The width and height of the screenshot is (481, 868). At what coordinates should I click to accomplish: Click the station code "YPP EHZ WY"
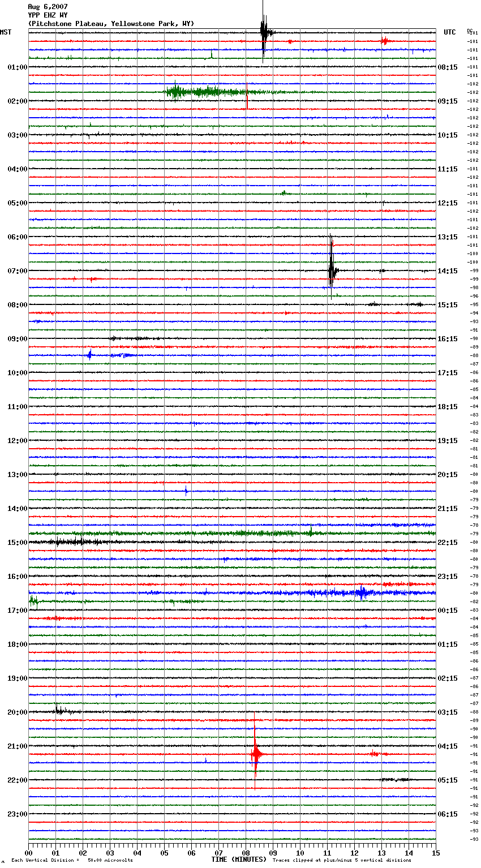48,15
